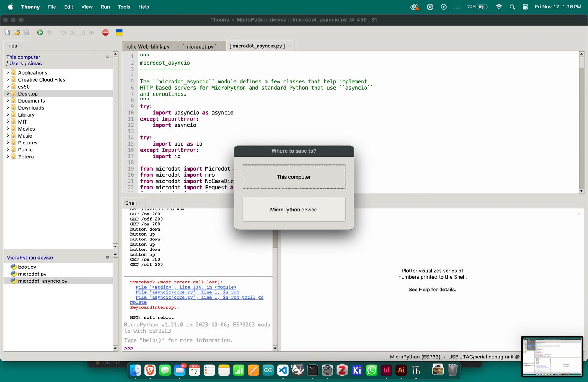This screenshot has height=382, width=588.
Task: Open the View menu
Action: 87,7
